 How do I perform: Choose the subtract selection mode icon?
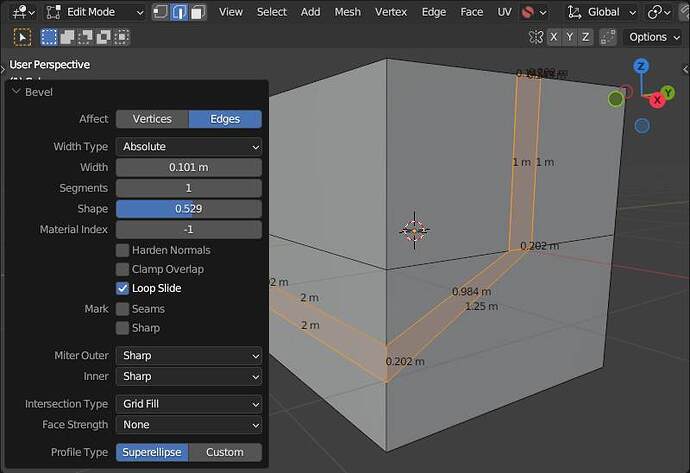click(85, 37)
